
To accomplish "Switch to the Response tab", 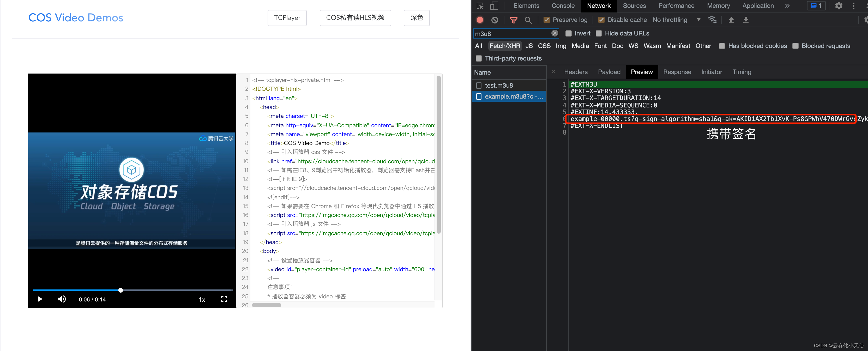I will point(677,72).
